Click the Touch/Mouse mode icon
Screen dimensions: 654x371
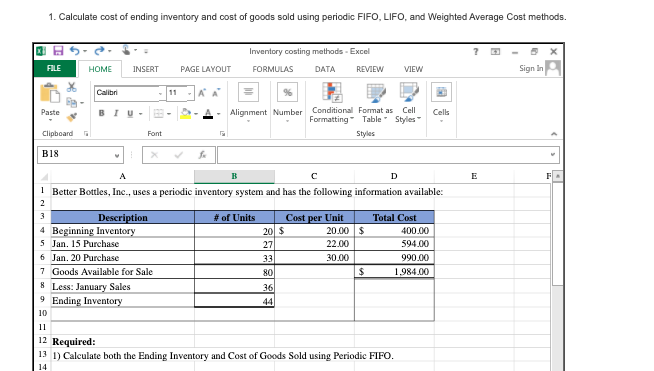(126, 50)
